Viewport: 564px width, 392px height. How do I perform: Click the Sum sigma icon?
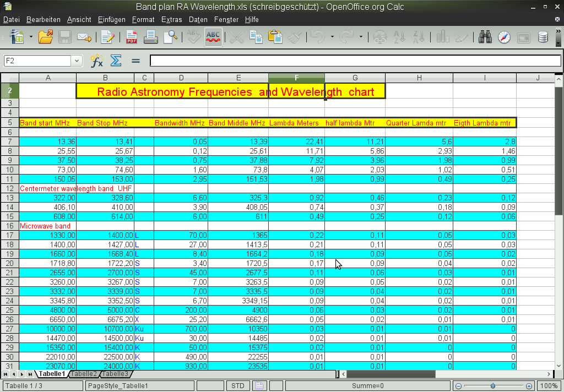[116, 61]
